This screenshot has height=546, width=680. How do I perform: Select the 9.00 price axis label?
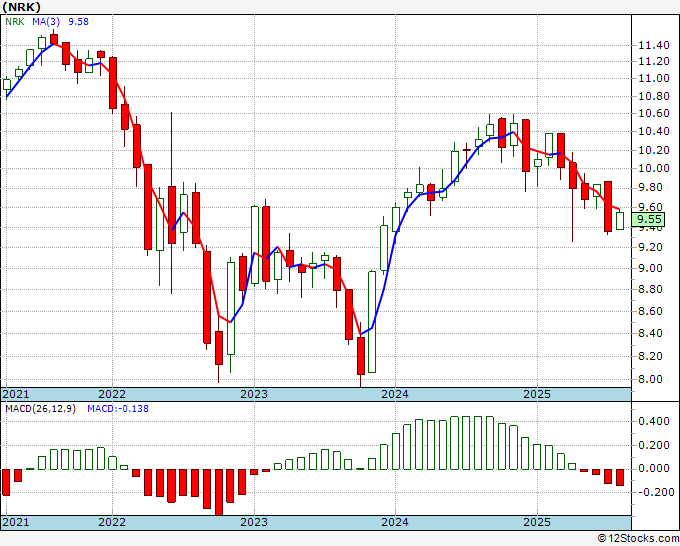pyautogui.click(x=651, y=268)
